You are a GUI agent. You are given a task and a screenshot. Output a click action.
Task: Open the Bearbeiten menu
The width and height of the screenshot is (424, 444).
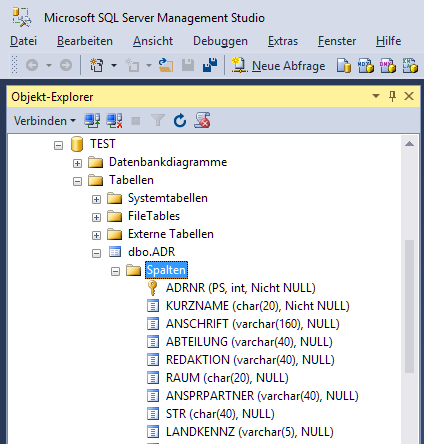[85, 41]
